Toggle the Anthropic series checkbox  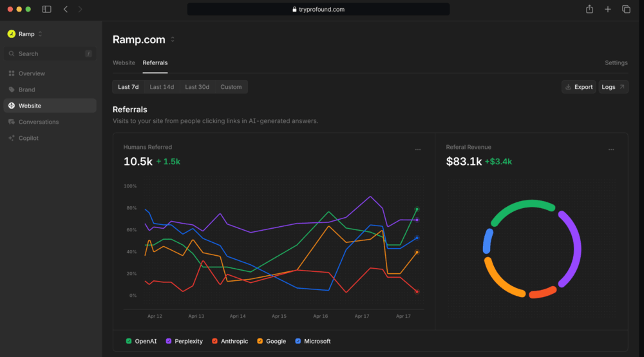214,341
